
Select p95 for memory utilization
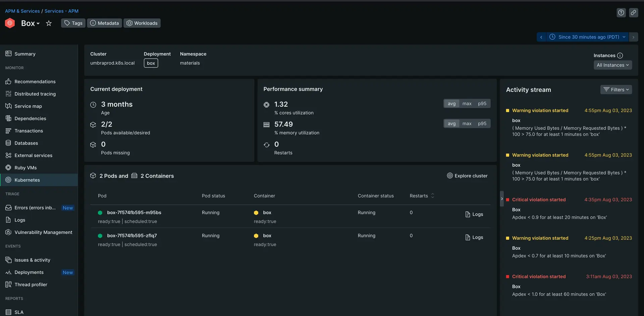[482, 124]
